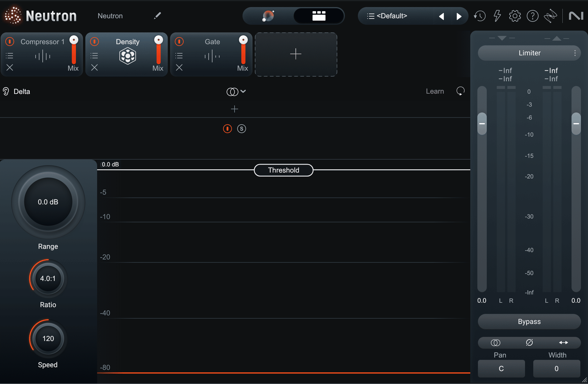588x384 pixels.
Task: Click the channel mode dropdown near S button
Action: pos(236,91)
